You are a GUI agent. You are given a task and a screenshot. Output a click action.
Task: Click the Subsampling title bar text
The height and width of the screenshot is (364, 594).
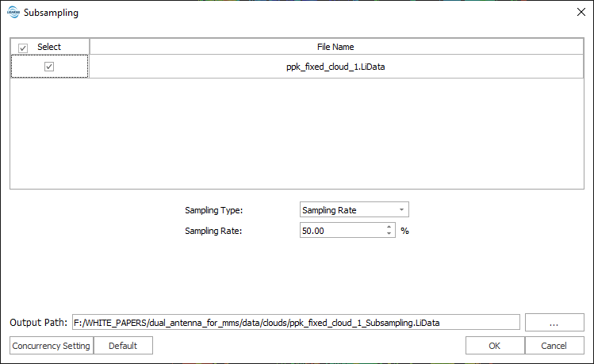click(x=52, y=13)
